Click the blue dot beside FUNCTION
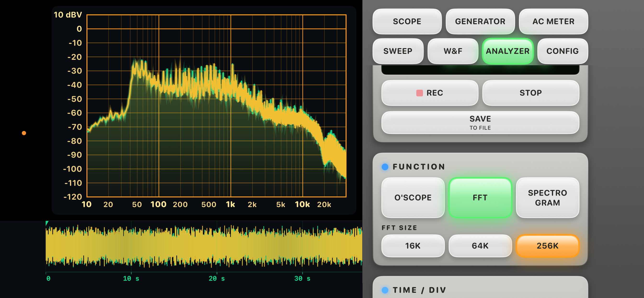 [x=385, y=167]
